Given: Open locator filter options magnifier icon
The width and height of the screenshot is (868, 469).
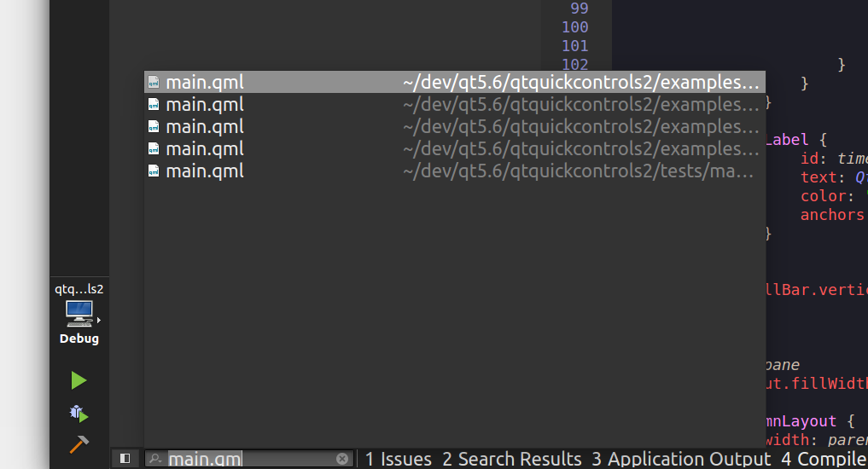Looking at the screenshot, I should pos(155,459).
